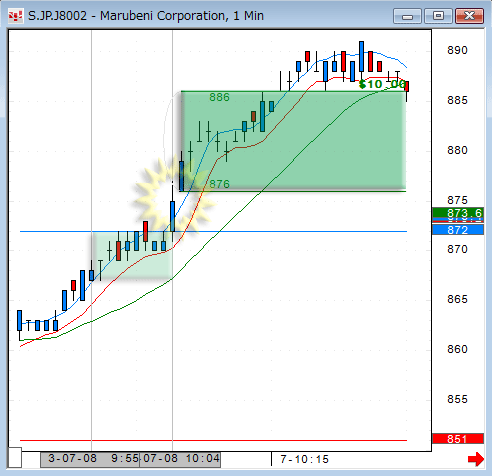Click the 7-10:15 time label
Screen dimensions: 492x476
(x=304, y=459)
